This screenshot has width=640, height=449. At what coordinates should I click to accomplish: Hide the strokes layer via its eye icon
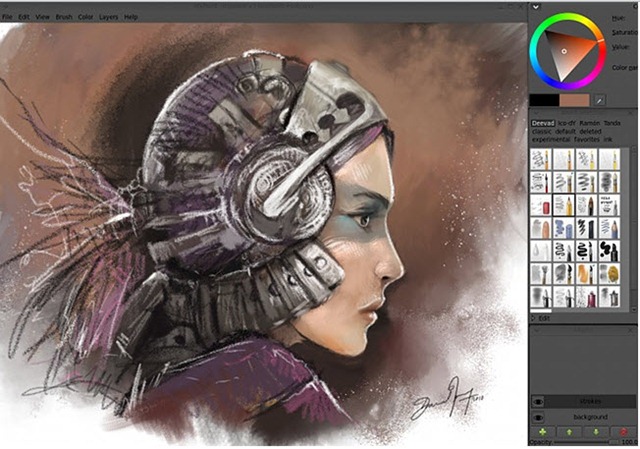point(538,402)
